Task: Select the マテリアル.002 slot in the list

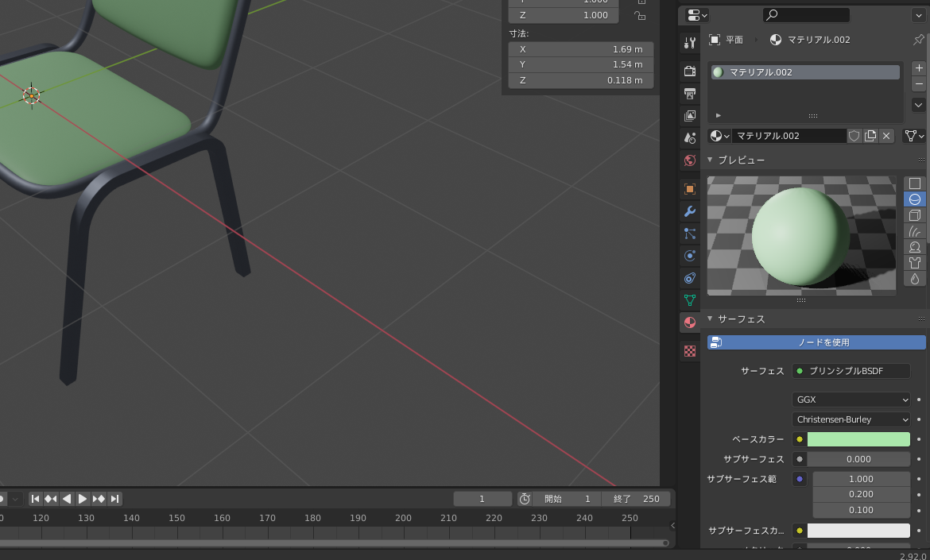Action: tap(805, 72)
